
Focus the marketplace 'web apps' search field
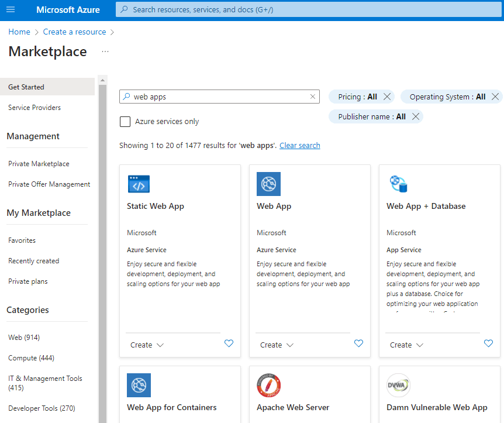[219, 97]
